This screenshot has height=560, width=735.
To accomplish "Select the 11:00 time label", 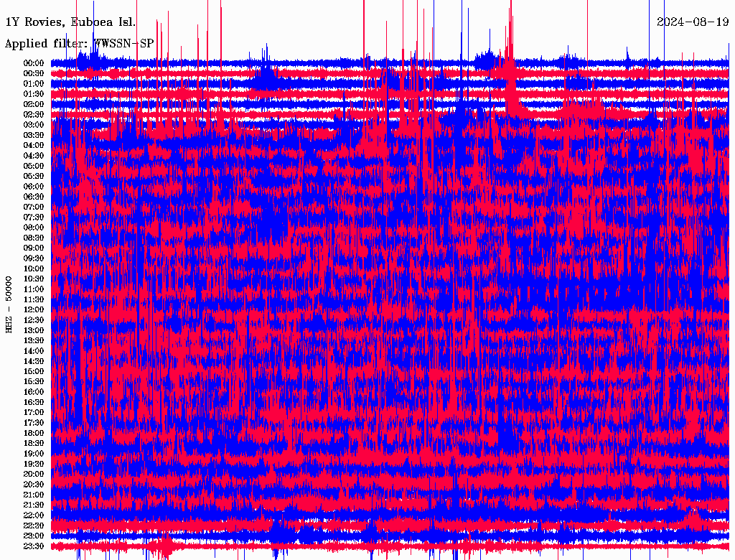I will coord(34,289).
